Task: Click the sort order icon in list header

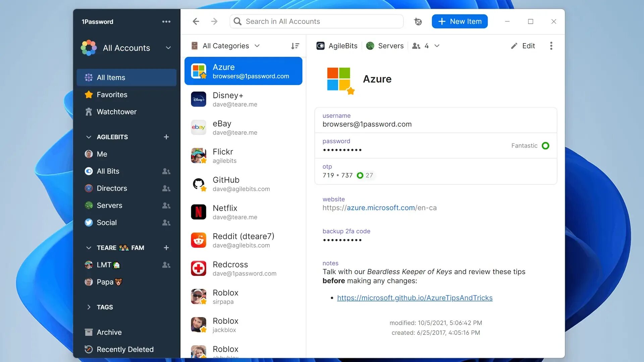Action: click(295, 46)
